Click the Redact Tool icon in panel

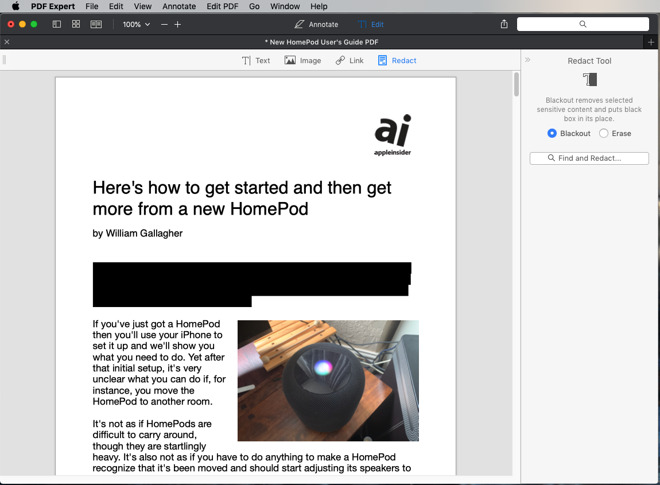pyautogui.click(x=590, y=79)
